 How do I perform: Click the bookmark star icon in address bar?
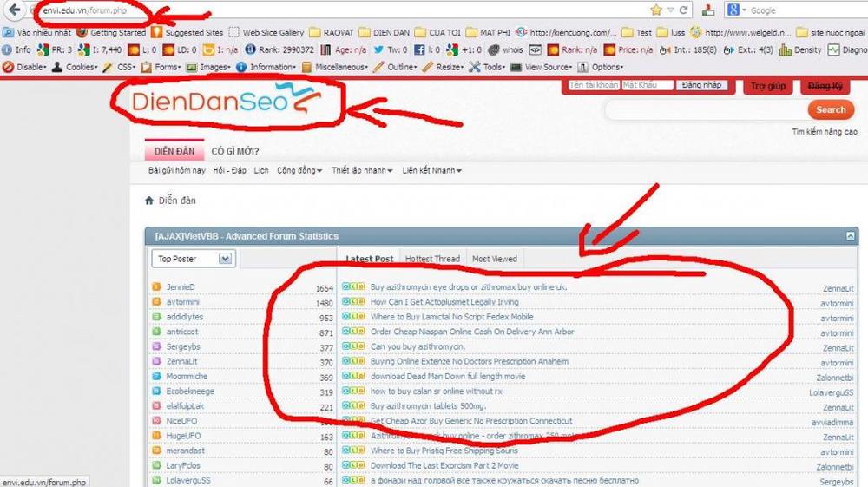(656, 10)
